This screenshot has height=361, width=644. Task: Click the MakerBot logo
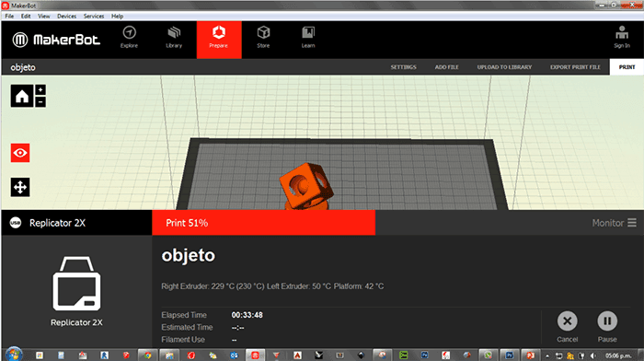56,40
